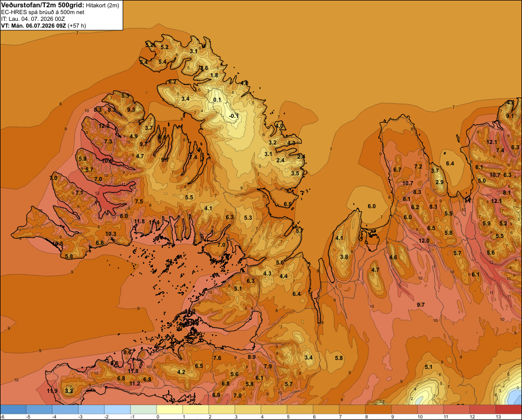Click the 5.8 value south of the bay

tap(339, 358)
